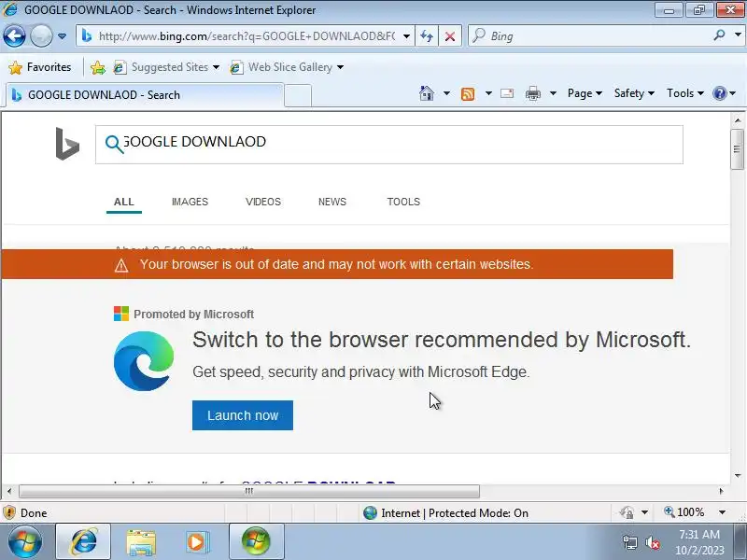Screen dimensions: 747x560
Task: Click the security shield icon in status bar
Action: click(x=9, y=512)
